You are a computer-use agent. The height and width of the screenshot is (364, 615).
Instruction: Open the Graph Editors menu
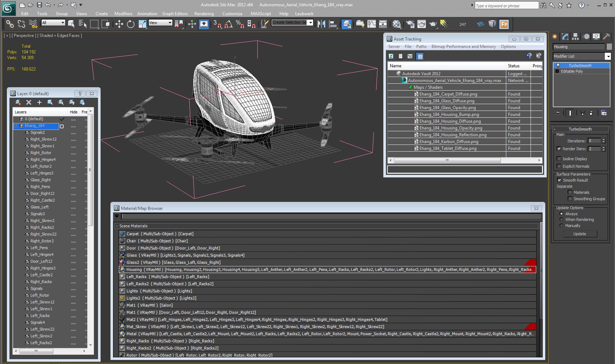pyautogui.click(x=175, y=14)
